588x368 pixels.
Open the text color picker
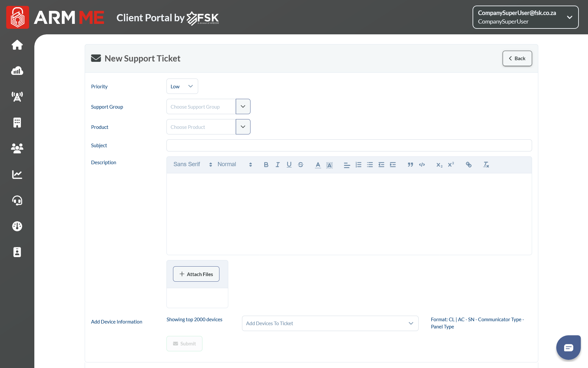pos(318,165)
